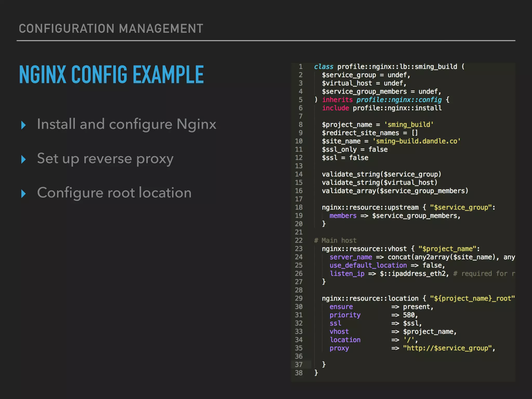Click 'nginx::resource::upstream' on line 18
Image resolution: width=532 pixels, height=399 pixels.
[370, 208]
